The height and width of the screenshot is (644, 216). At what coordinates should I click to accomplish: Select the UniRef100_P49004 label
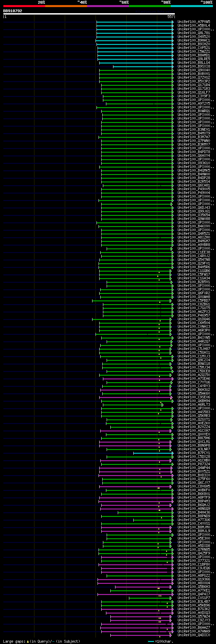pos(194,193)
